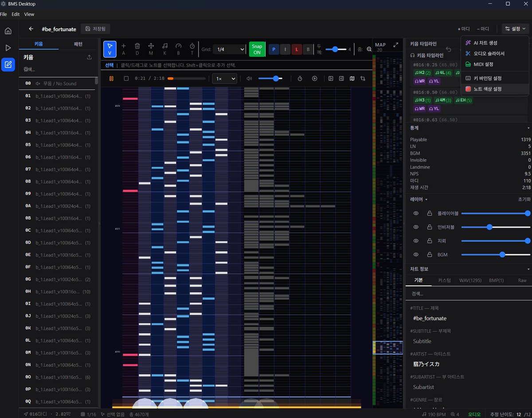The image size is (532, 418).
Task: Hide the BGM layer with its eye icon
Action: [x=416, y=255]
